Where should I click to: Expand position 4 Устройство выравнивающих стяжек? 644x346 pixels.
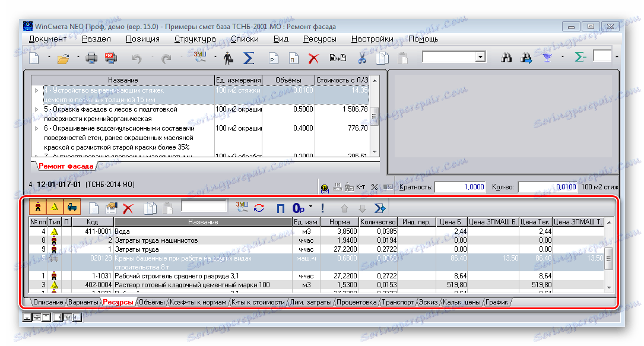(37, 90)
